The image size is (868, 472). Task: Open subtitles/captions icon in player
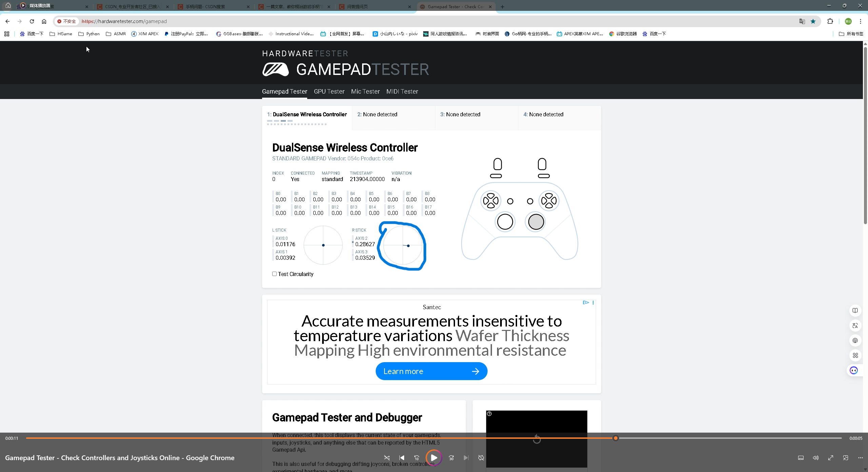click(x=801, y=458)
